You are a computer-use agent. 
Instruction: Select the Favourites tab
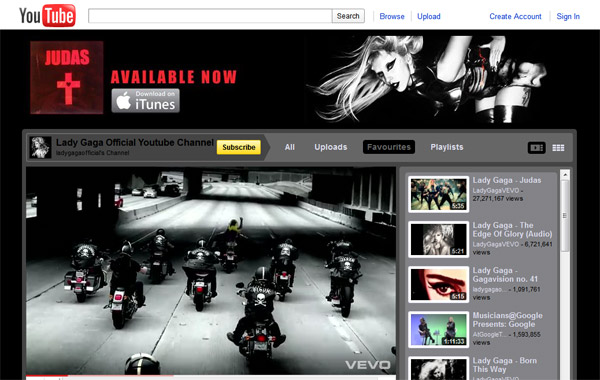pos(389,147)
